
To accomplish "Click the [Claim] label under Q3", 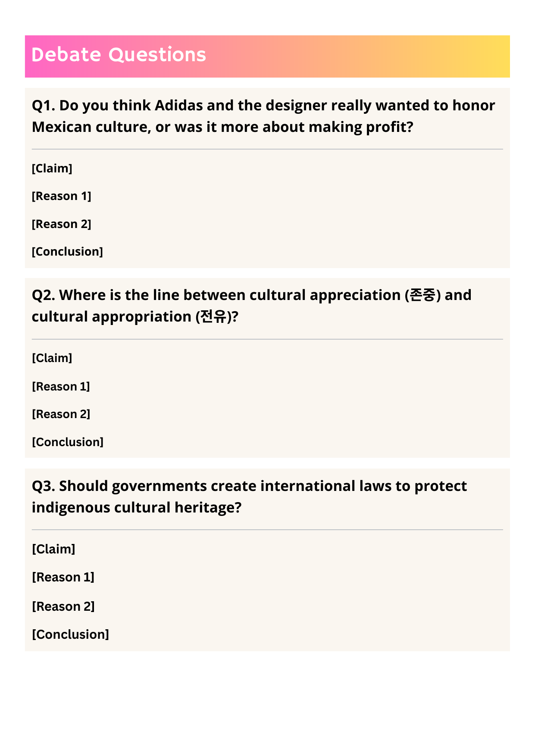I will [53, 549].
